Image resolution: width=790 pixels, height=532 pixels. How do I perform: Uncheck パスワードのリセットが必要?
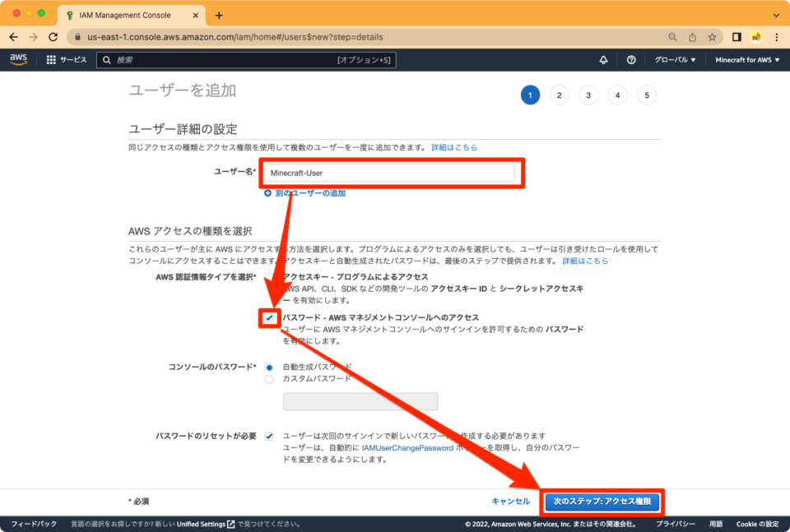[269, 436]
